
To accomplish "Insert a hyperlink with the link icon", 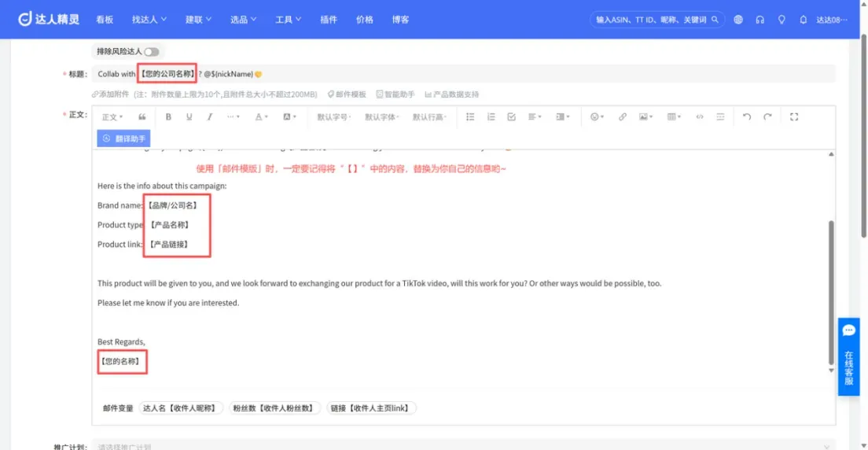I will (x=623, y=117).
